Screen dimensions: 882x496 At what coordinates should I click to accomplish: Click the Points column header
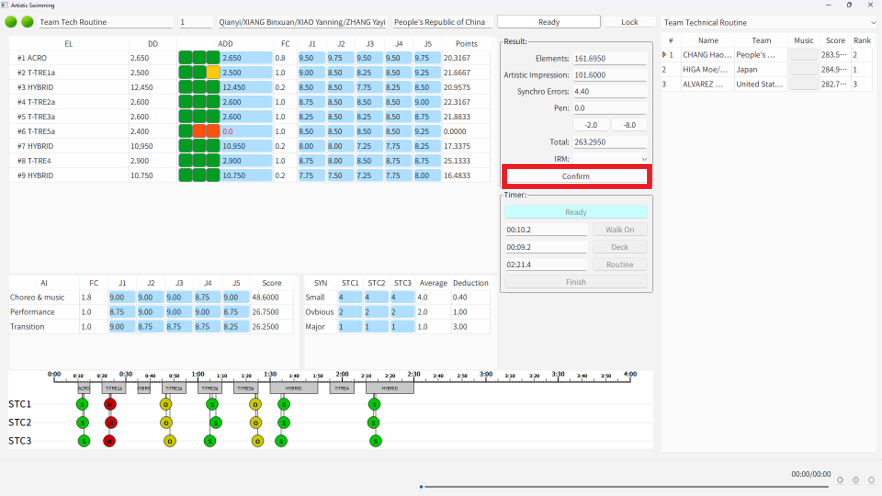coord(466,43)
